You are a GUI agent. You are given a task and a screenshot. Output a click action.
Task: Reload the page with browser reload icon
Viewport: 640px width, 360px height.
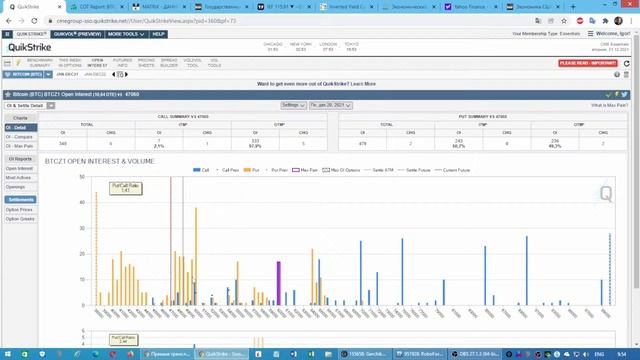35,21
